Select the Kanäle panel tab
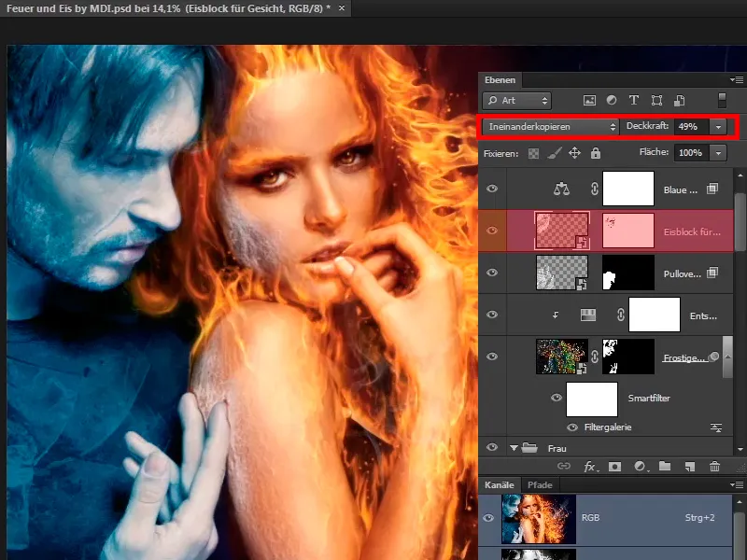The image size is (747, 560). [500, 485]
